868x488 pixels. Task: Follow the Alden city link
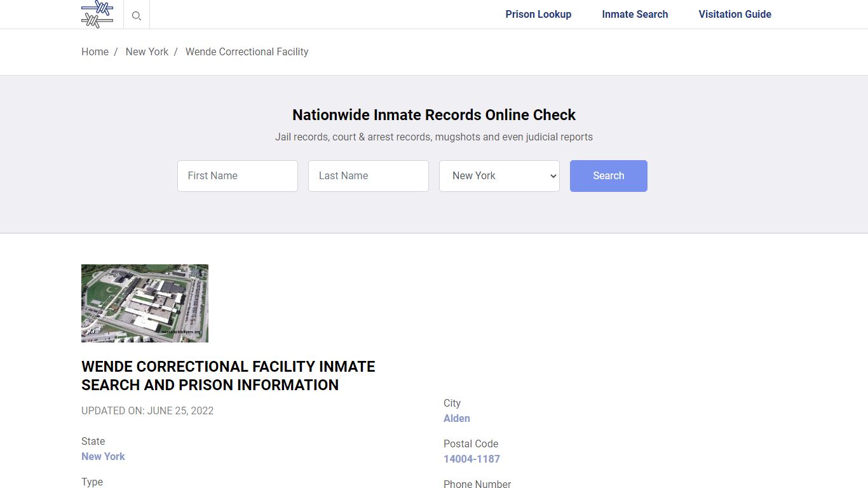pyautogui.click(x=457, y=418)
